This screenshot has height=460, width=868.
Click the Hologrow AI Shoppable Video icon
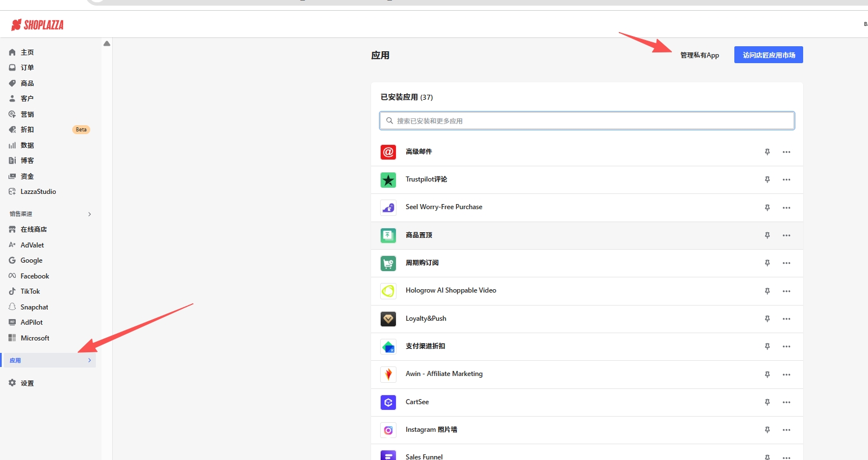coord(388,291)
